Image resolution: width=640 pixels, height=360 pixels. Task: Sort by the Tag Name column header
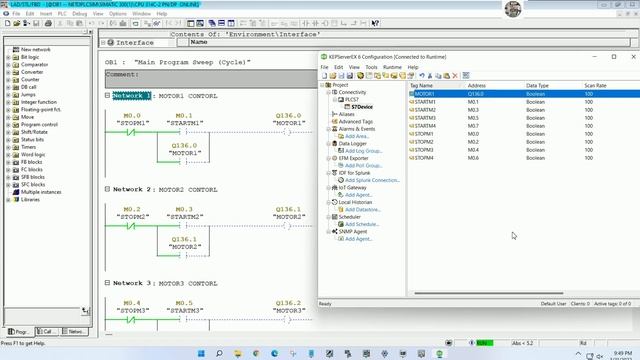436,86
